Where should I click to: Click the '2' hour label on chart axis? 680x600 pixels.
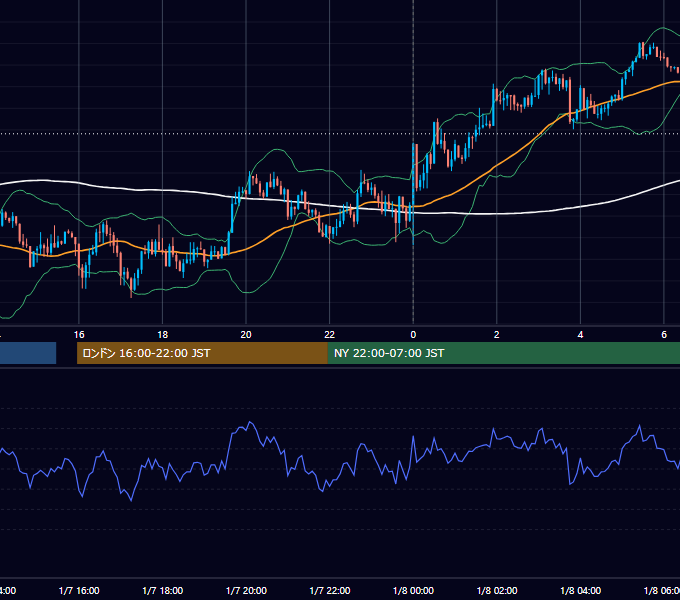(497, 334)
